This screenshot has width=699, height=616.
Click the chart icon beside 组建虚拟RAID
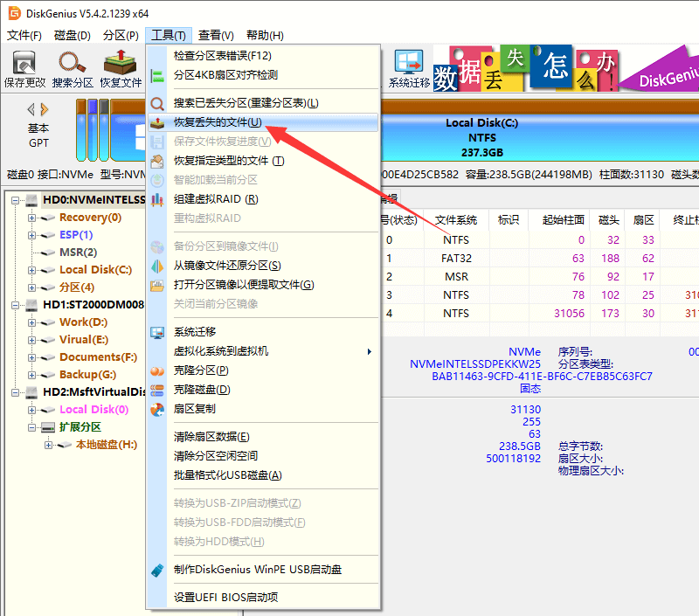click(x=157, y=199)
